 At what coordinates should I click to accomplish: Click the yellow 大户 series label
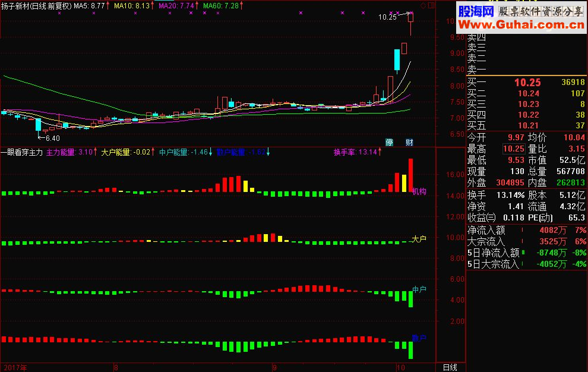coord(419,239)
